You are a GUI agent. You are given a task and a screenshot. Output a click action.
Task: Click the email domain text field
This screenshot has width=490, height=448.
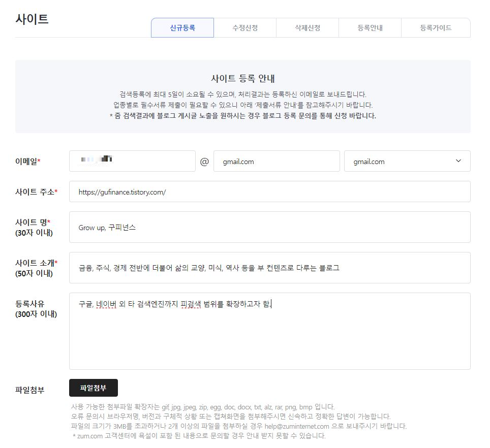point(277,161)
